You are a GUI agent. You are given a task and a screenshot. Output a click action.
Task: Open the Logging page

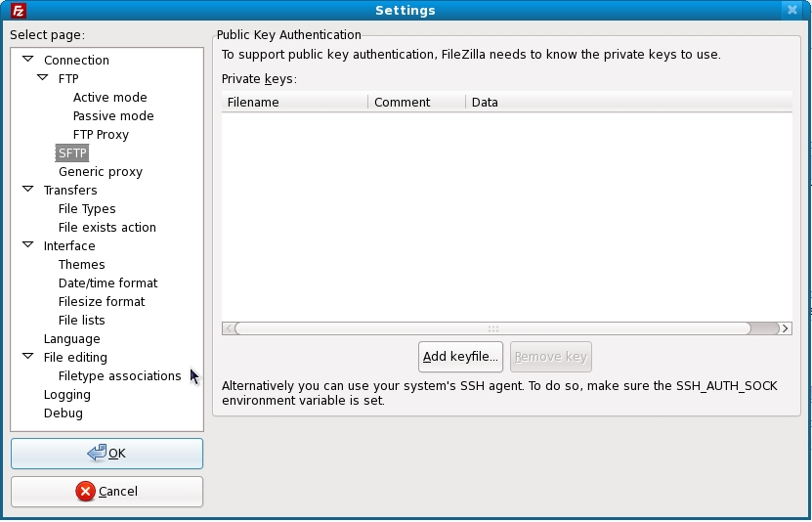click(66, 395)
